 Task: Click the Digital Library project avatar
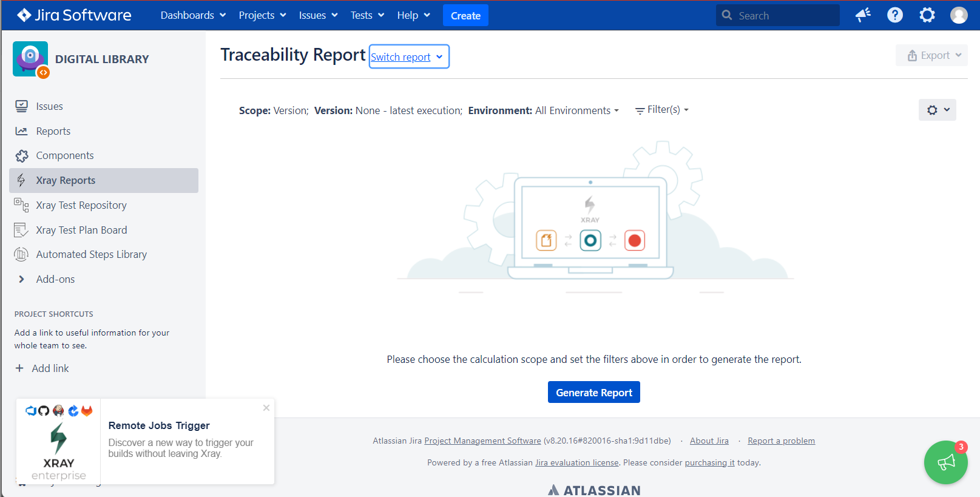tap(30, 59)
